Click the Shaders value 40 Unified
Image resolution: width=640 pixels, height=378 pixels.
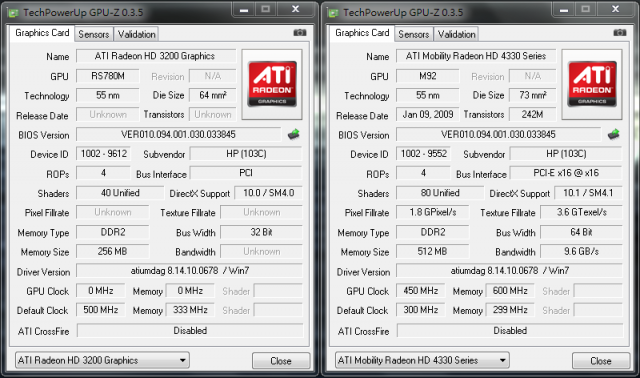coord(120,193)
